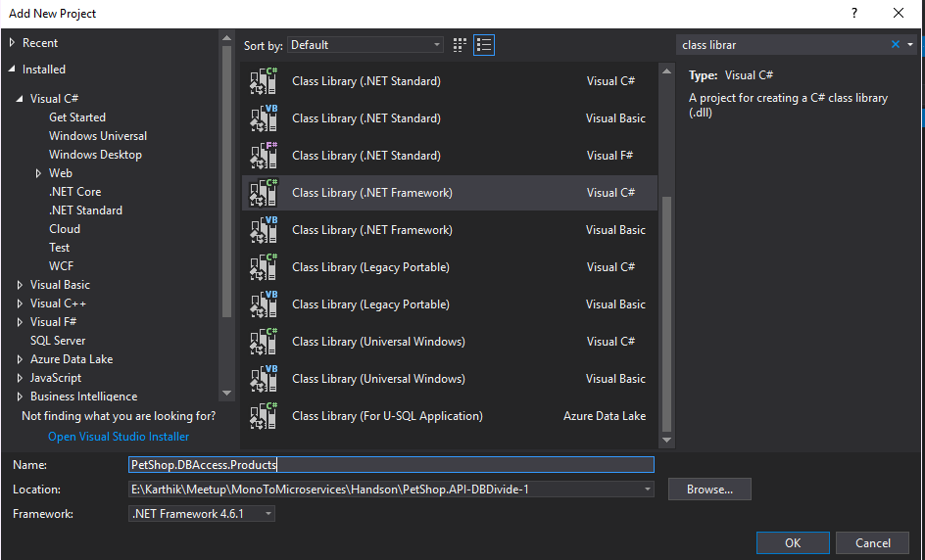Select C# Class Library (.NET Standard) template icon
This screenshot has width=925, height=560.
coord(264,80)
